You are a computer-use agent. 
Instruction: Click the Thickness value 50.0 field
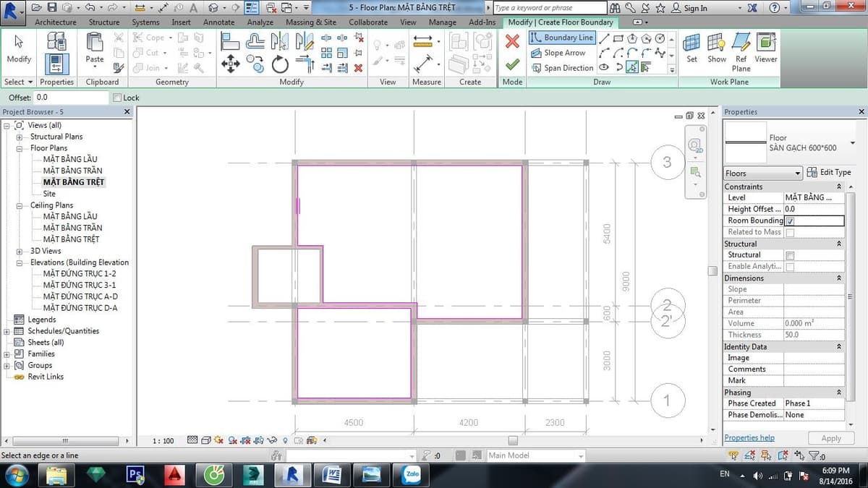[x=814, y=335]
